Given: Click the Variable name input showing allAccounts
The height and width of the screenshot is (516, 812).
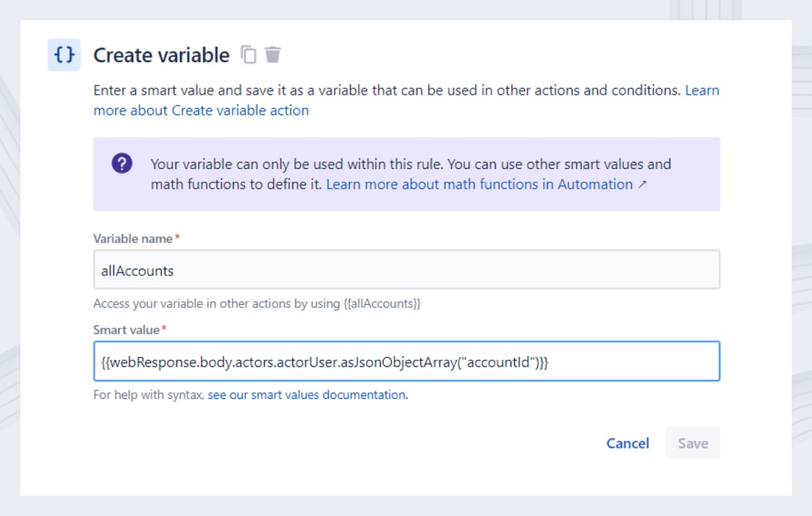Looking at the screenshot, I should pos(406,269).
